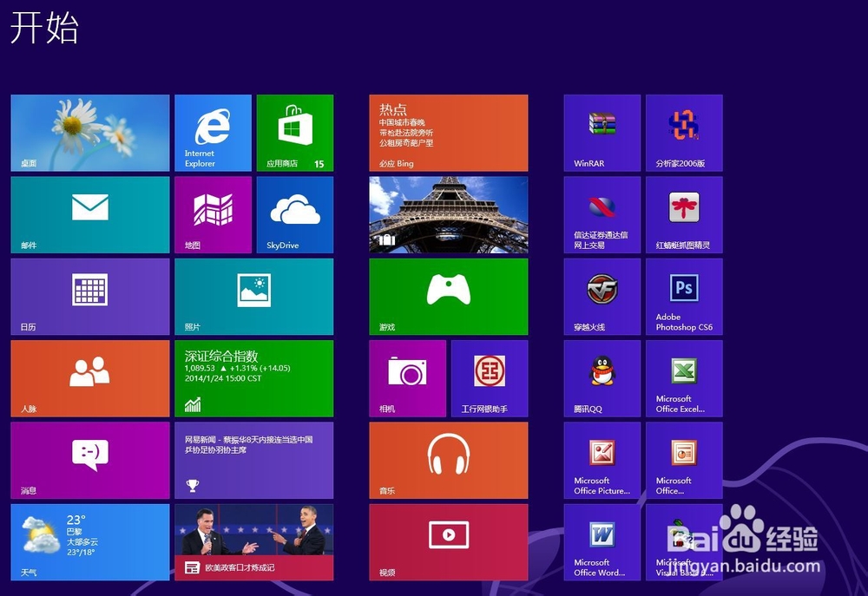Click the 大部多云 weather description

point(82,541)
